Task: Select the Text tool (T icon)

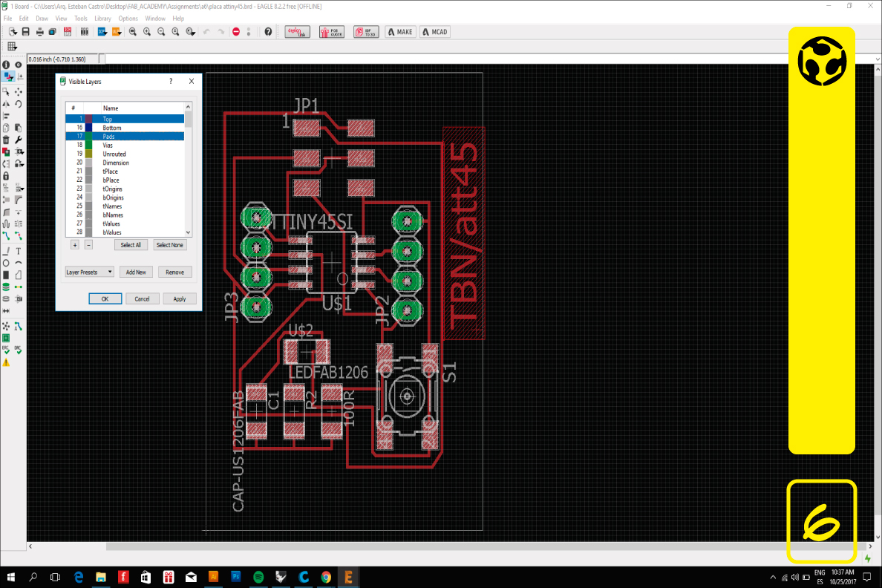Action: coord(19,251)
